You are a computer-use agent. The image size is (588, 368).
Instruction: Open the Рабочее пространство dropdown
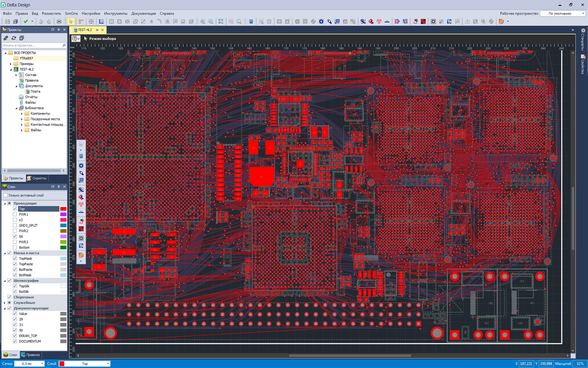[x=563, y=14]
